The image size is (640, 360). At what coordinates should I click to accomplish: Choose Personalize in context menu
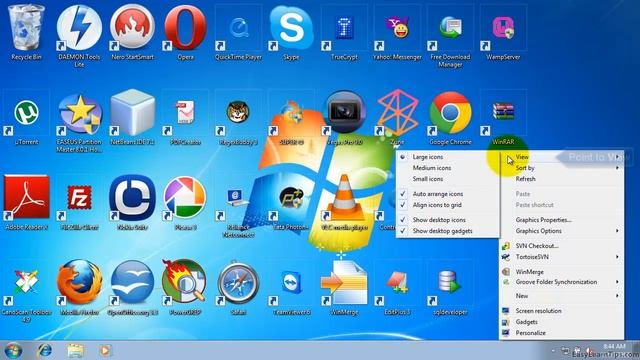(562, 333)
